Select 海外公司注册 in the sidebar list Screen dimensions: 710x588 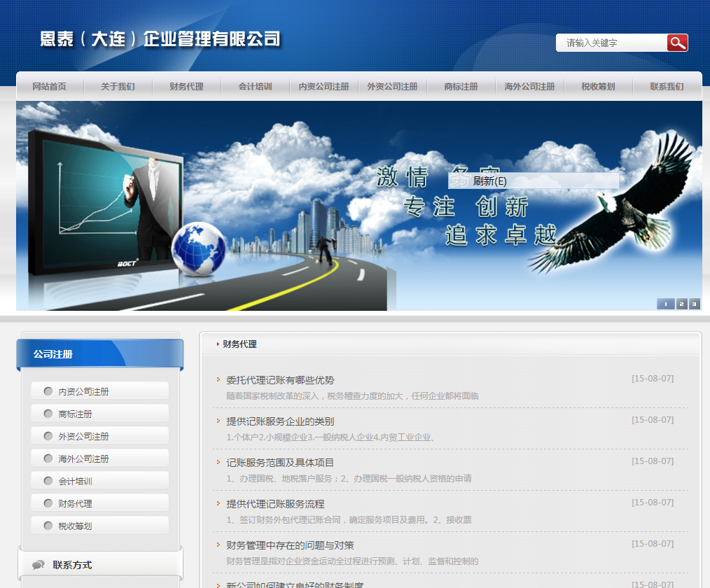(83, 458)
